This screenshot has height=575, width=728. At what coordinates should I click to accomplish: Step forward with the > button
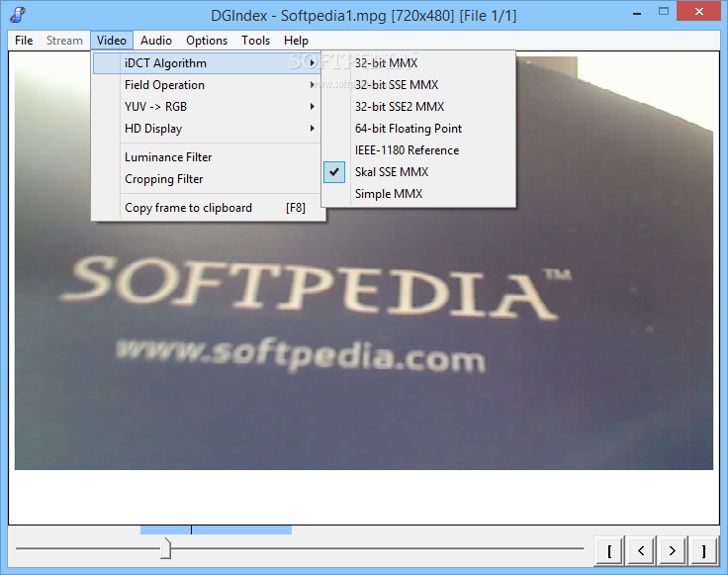[x=673, y=551]
